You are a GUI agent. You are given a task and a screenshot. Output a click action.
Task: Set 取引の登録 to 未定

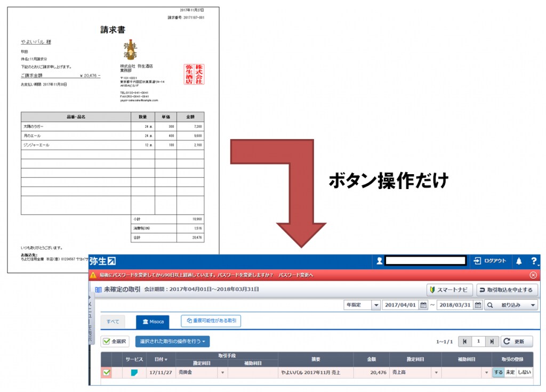[x=510, y=372]
